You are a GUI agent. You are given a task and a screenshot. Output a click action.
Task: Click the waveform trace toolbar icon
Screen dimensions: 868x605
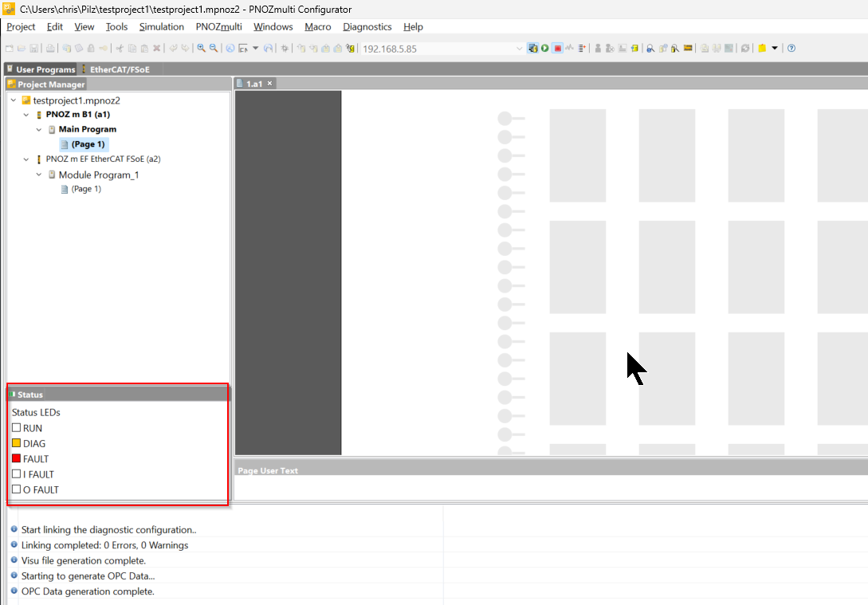[570, 48]
